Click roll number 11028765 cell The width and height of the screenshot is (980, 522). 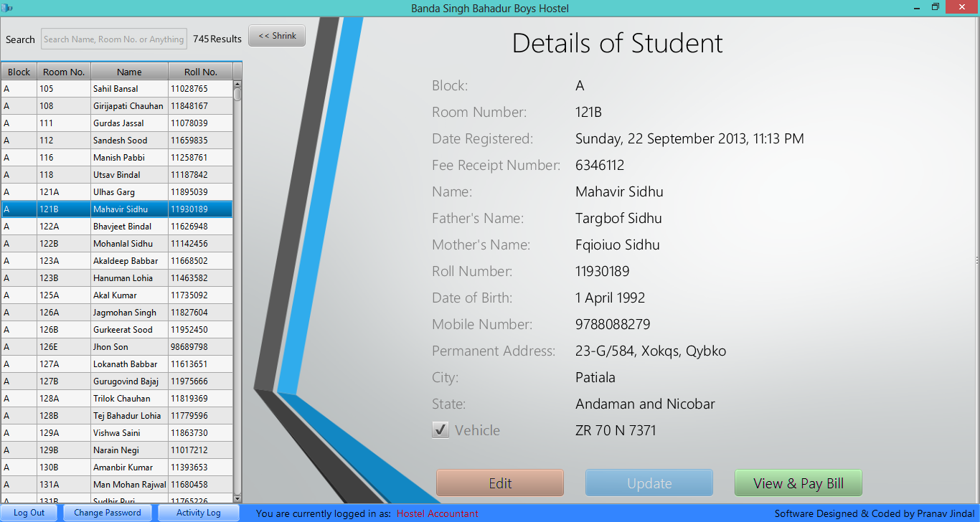coord(200,89)
